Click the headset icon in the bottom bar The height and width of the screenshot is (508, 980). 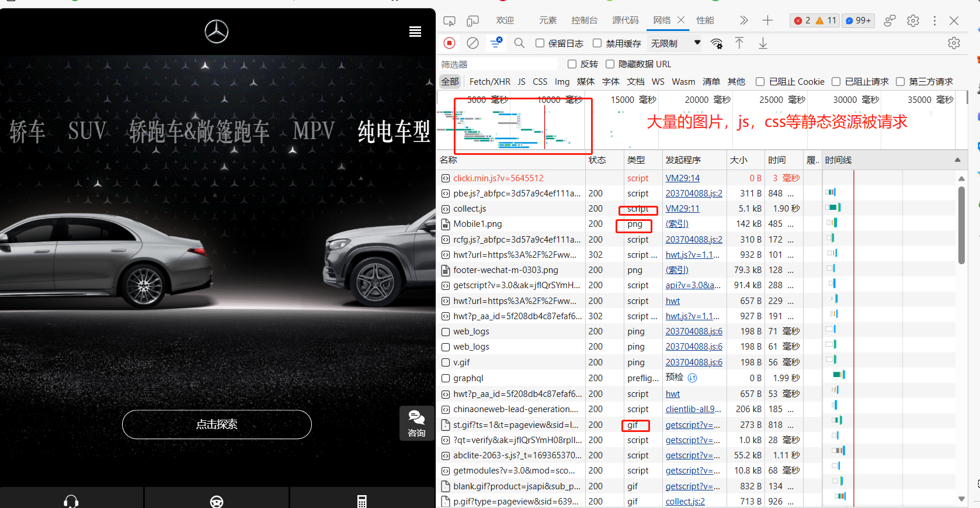coord(71,501)
